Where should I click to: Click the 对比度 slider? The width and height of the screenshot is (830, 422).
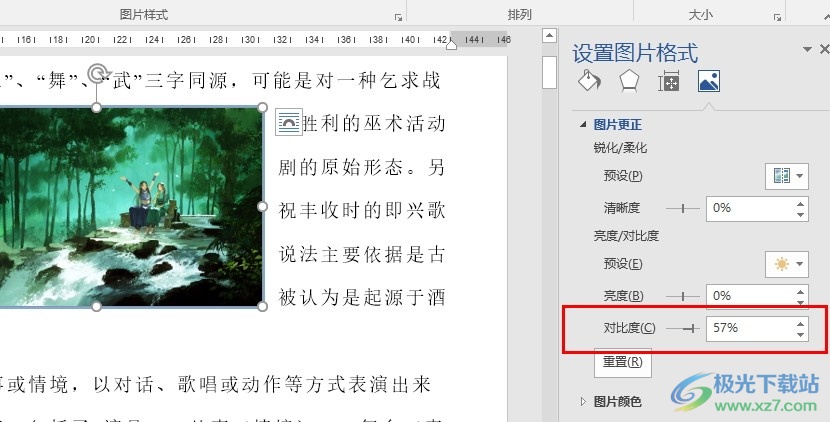(683, 329)
